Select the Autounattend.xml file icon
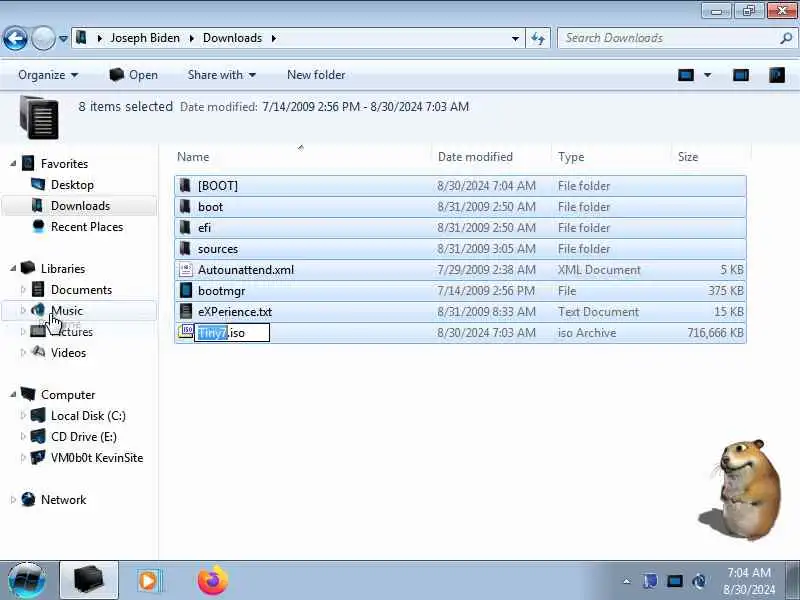This screenshot has width=800, height=600. click(x=186, y=269)
